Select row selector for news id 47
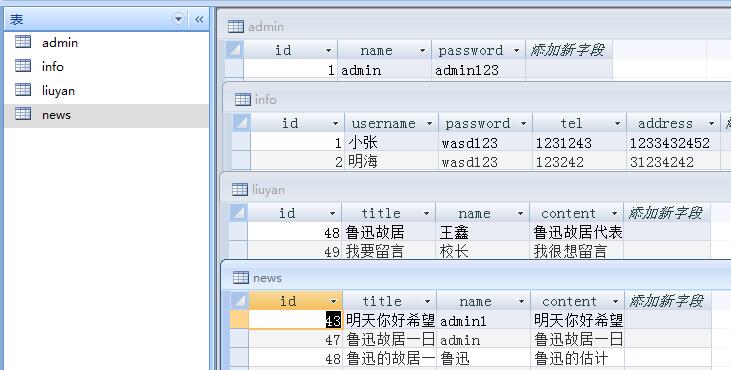Screen dimensions: 731x370 [240, 339]
